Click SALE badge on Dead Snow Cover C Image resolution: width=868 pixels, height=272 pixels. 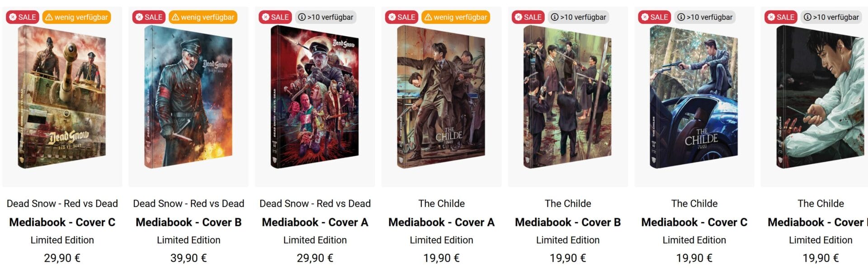pos(22,17)
